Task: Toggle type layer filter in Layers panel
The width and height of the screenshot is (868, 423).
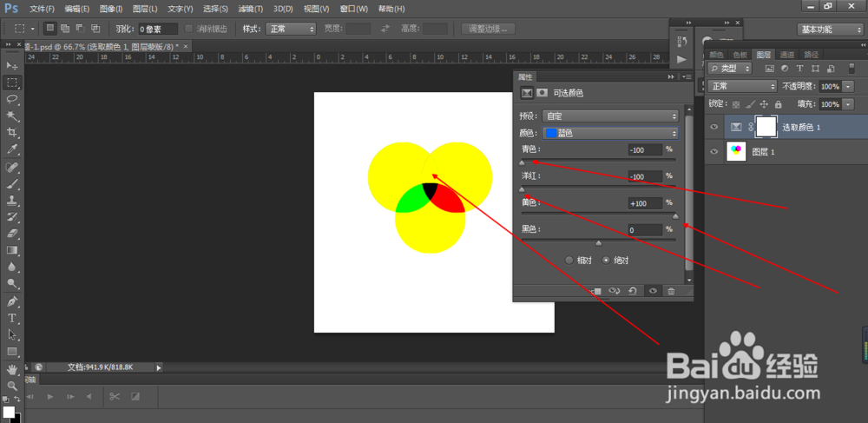Action: pyautogui.click(x=799, y=69)
